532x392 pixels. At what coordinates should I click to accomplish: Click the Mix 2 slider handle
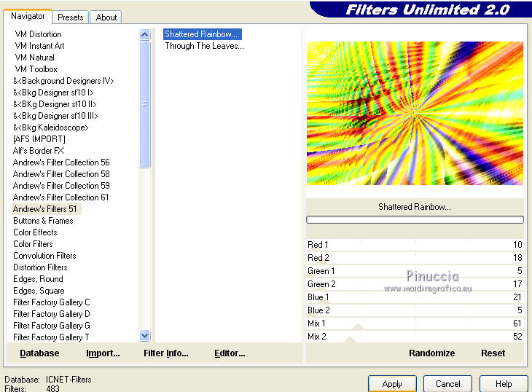click(x=350, y=340)
